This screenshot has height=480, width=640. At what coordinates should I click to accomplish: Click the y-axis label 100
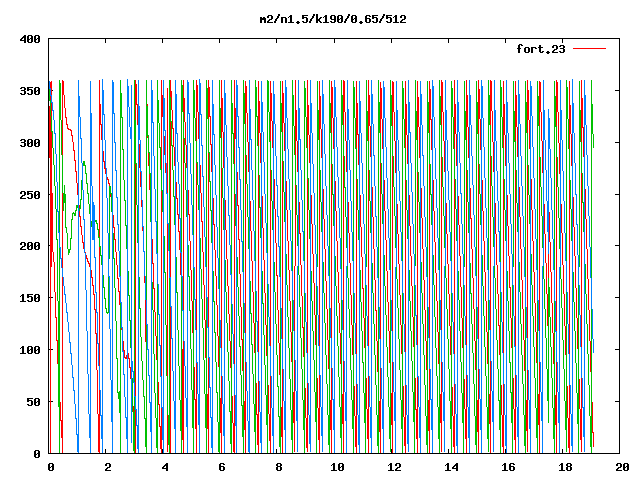click(30, 350)
